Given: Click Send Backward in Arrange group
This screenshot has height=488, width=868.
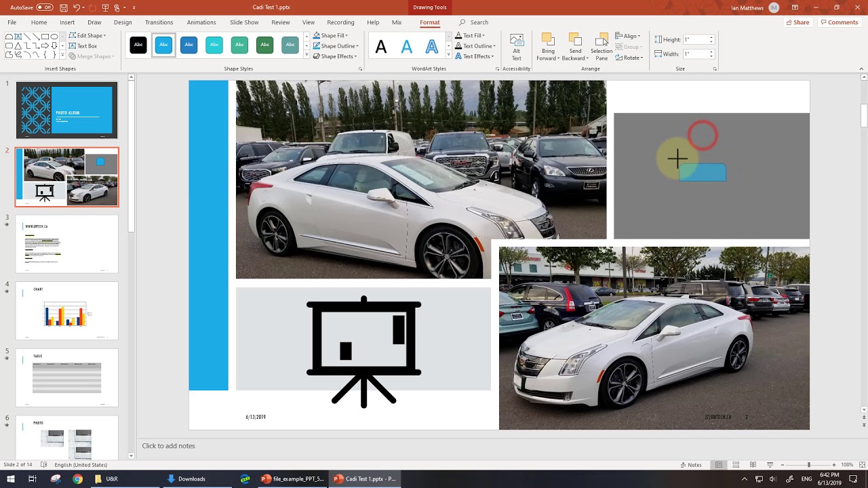Looking at the screenshot, I should [x=575, y=47].
